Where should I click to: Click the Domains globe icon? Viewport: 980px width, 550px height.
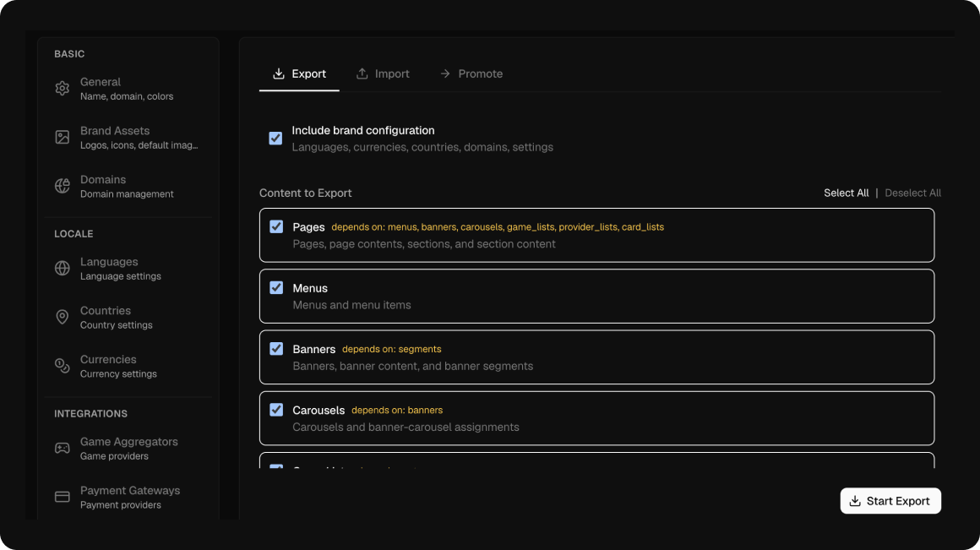click(x=62, y=186)
